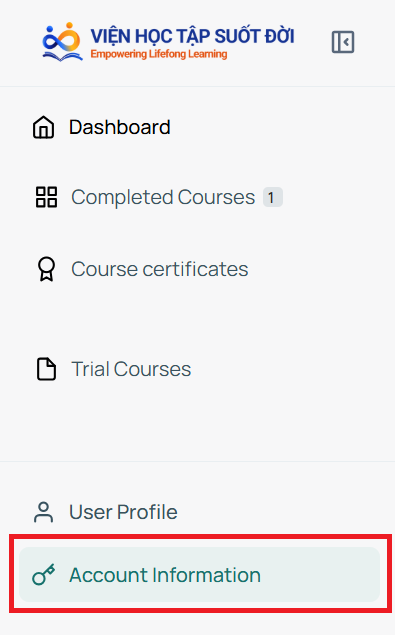395x635 pixels.
Task: Click the Trial Courses document icon
Action: coord(47,369)
